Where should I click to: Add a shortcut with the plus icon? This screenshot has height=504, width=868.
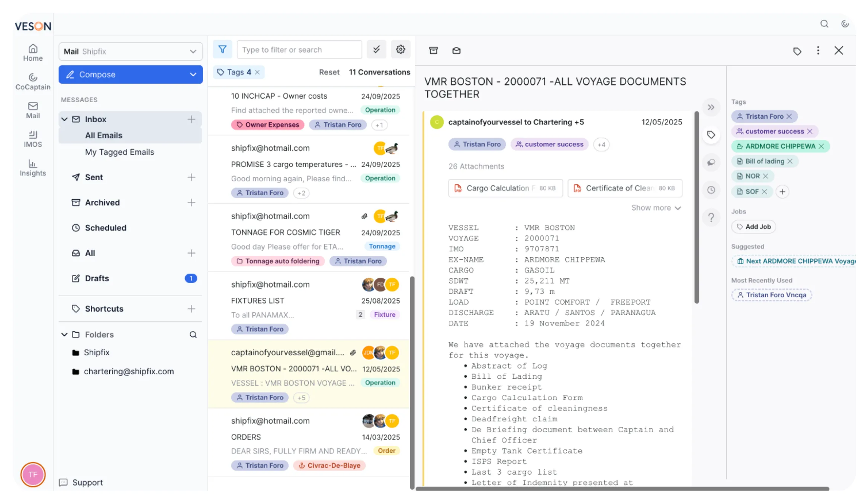click(x=191, y=309)
